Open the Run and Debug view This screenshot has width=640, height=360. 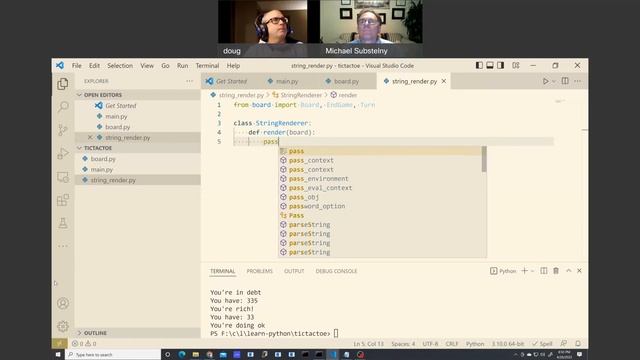coord(63,153)
